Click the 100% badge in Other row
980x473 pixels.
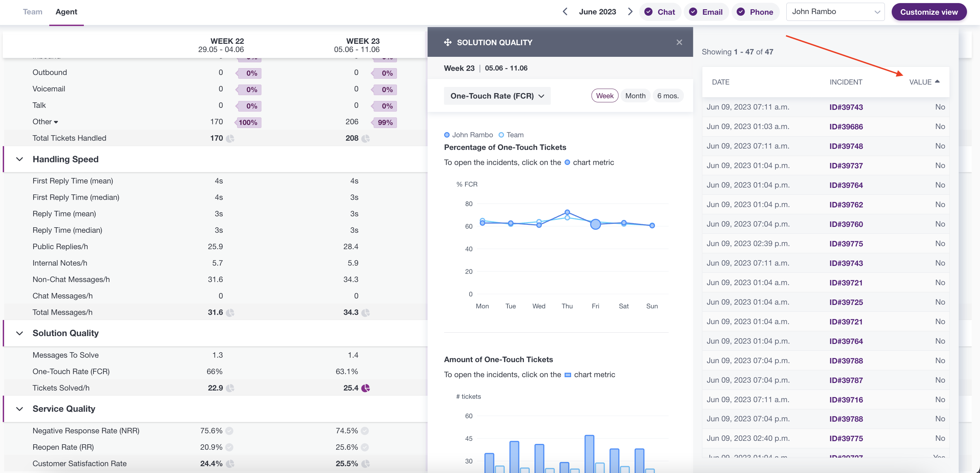tap(248, 122)
